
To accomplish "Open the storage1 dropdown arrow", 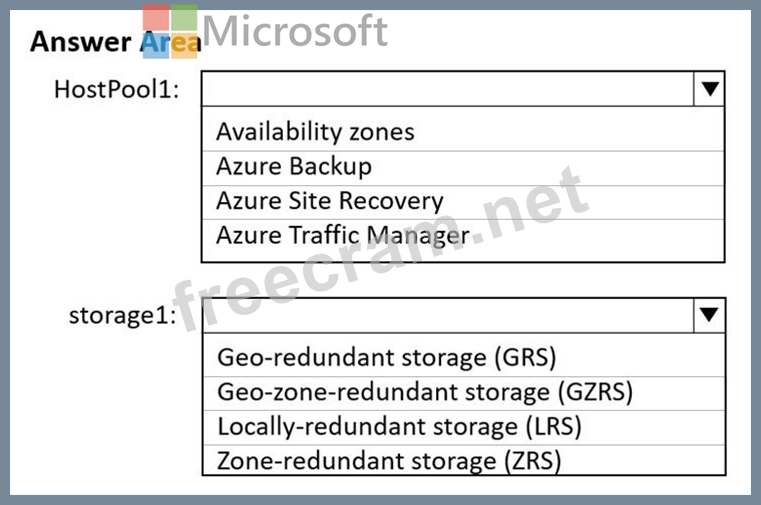I will tap(709, 315).
